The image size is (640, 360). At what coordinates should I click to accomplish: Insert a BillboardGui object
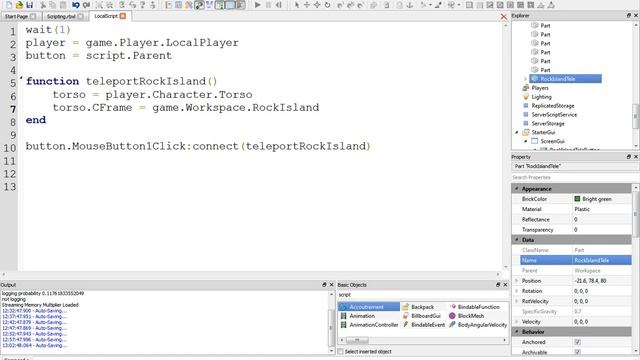422,316
